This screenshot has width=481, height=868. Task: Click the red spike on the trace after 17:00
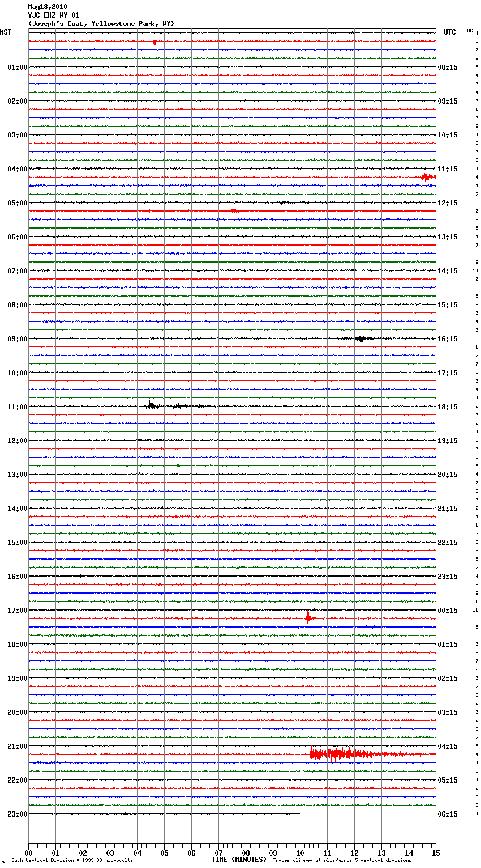click(308, 619)
